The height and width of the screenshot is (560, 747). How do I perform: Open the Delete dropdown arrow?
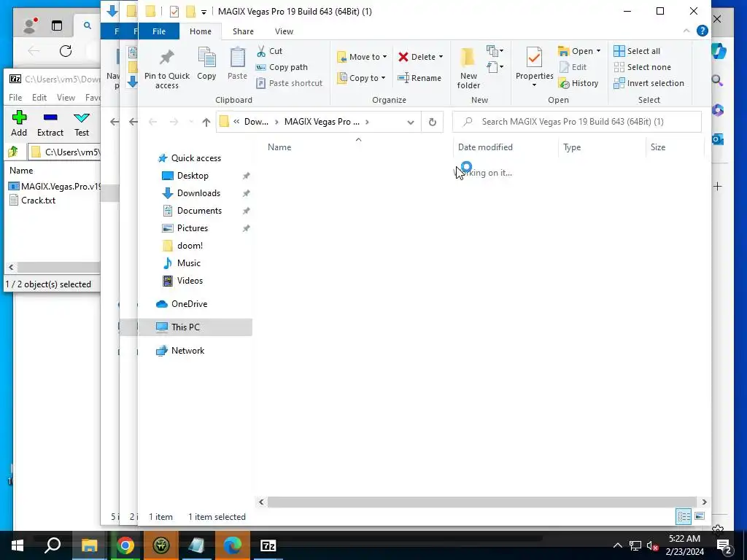pos(441,57)
